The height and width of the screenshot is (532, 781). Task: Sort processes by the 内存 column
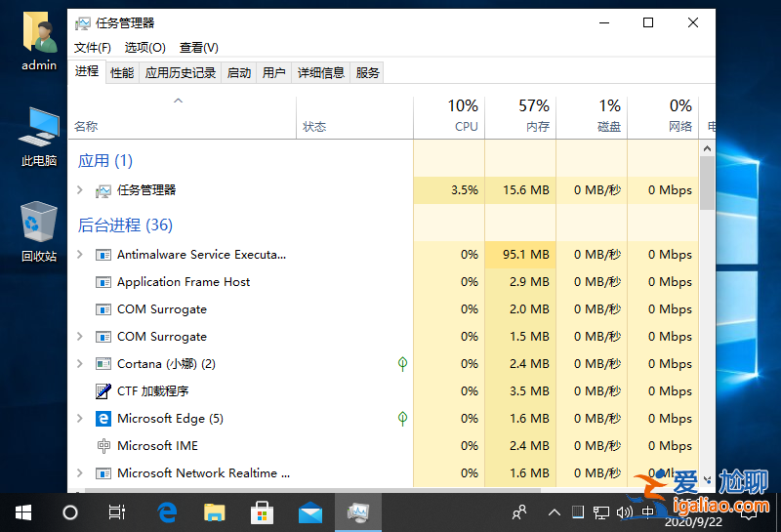[x=520, y=117]
